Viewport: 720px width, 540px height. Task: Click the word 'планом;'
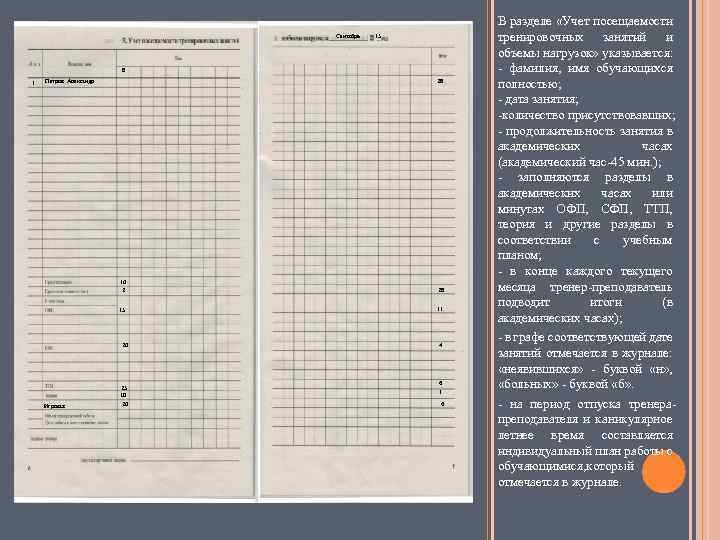point(519,255)
